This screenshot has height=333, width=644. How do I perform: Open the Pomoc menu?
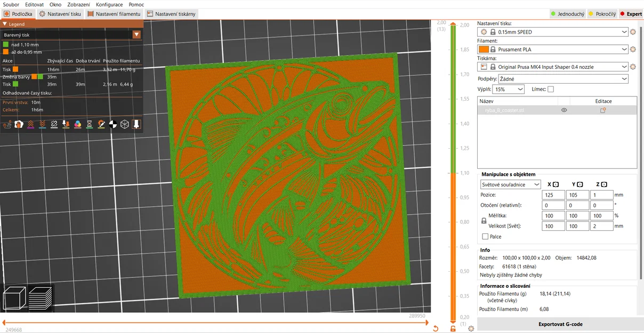pos(136,4)
